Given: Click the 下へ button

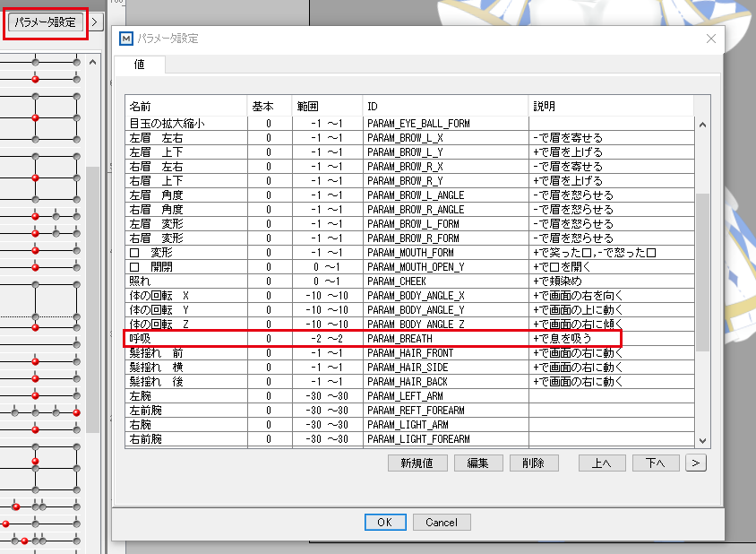Looking at the screenshot, I should pos(656,463).
